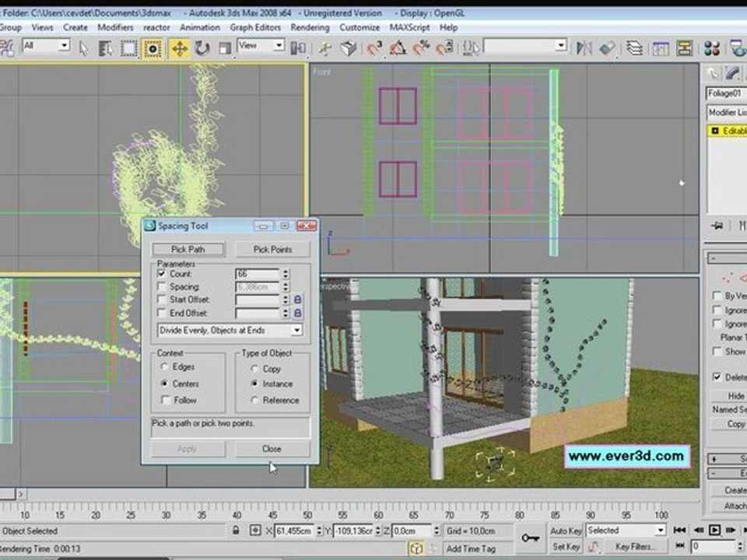Enable the Start Offset checkbox

coord(162,299)
